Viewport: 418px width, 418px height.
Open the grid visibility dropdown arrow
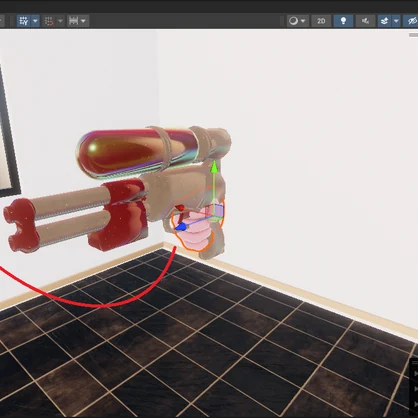click(x=35, y=21)
